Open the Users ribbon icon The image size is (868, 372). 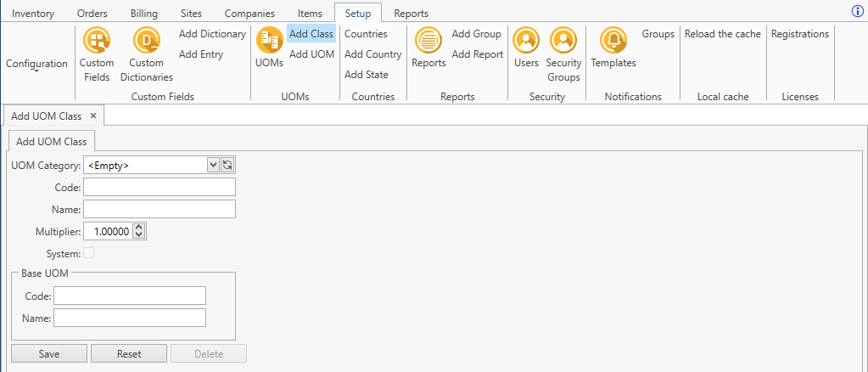coord(526,48)
